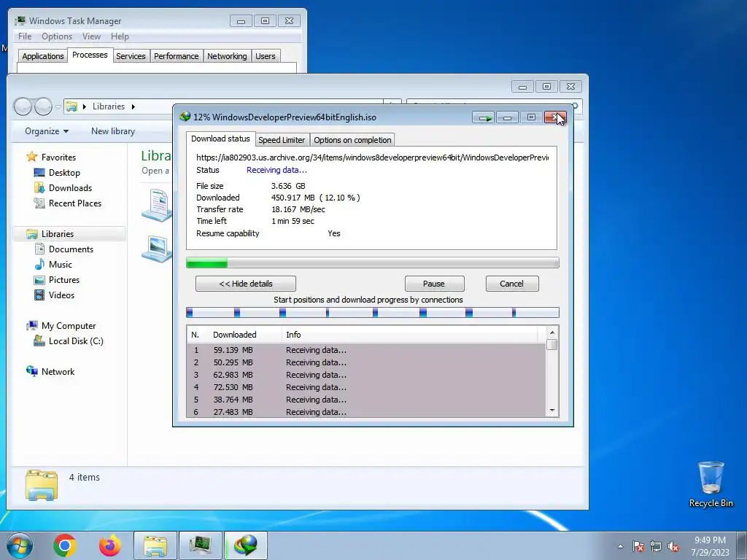Image resolution: width=747 pixels, height=560 pixels.
Task: Open the Applications tab in Task Manager
Action: 43,55
